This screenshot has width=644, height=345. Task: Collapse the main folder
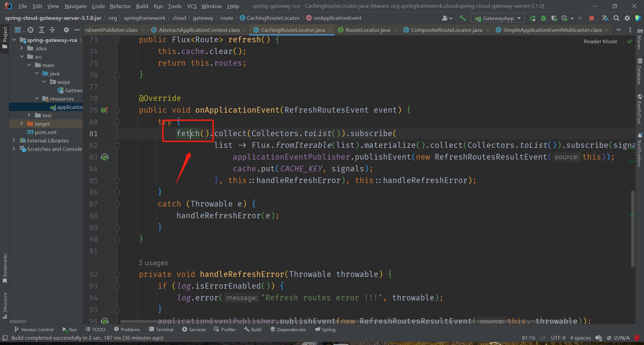coord(29,65)
